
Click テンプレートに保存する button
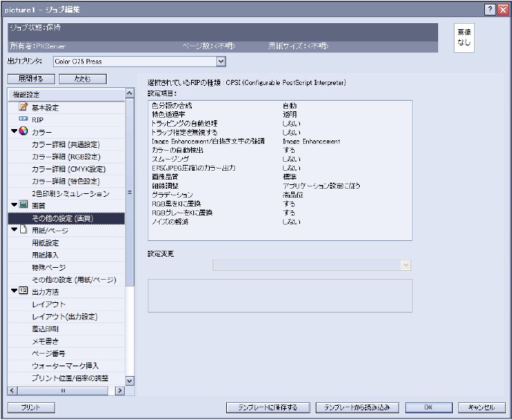tap(267, 407)
